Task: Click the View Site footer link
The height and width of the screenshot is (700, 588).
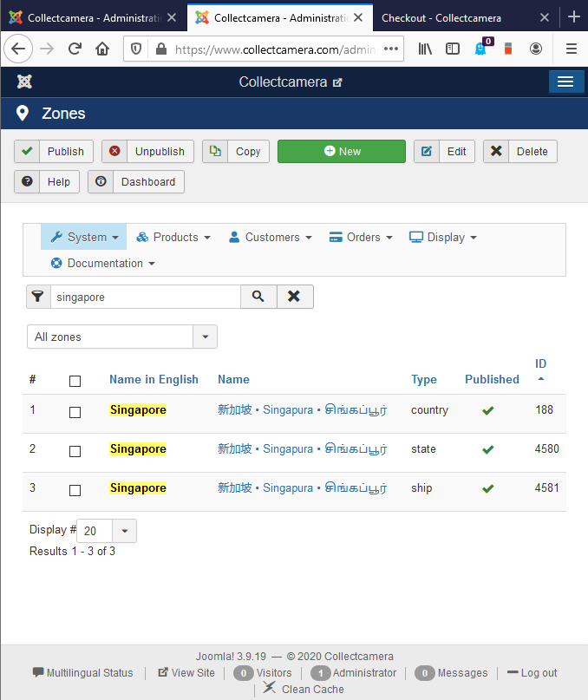Action: 186,673
